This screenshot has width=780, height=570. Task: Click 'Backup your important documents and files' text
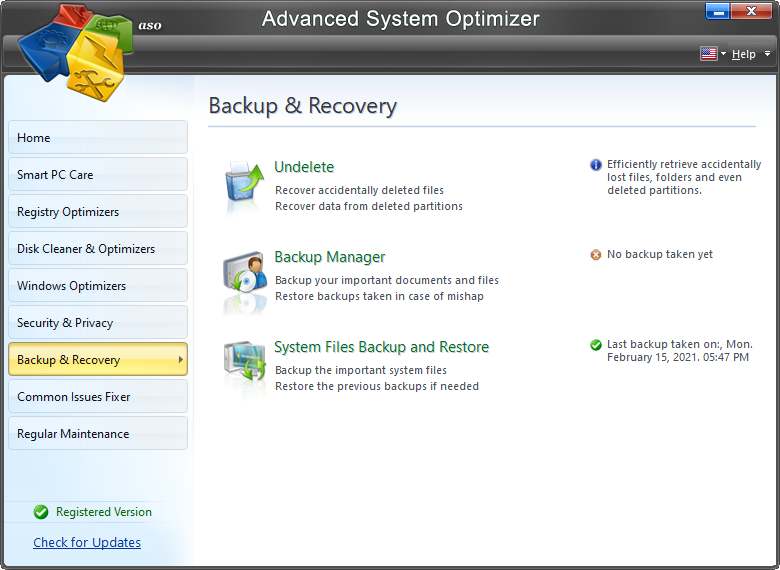point(387,280)
